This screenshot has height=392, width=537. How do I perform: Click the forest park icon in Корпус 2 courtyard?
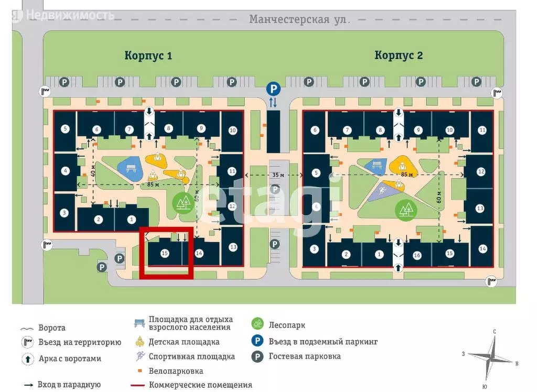pyautogui.click(x=406, y=210)
